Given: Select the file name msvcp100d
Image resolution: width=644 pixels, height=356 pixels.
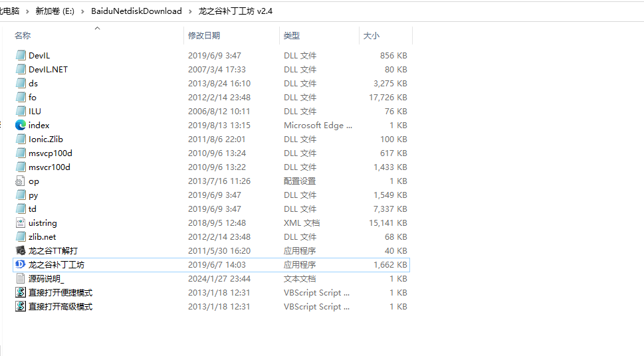Looking at the screenshot, I should pos(51,153).
